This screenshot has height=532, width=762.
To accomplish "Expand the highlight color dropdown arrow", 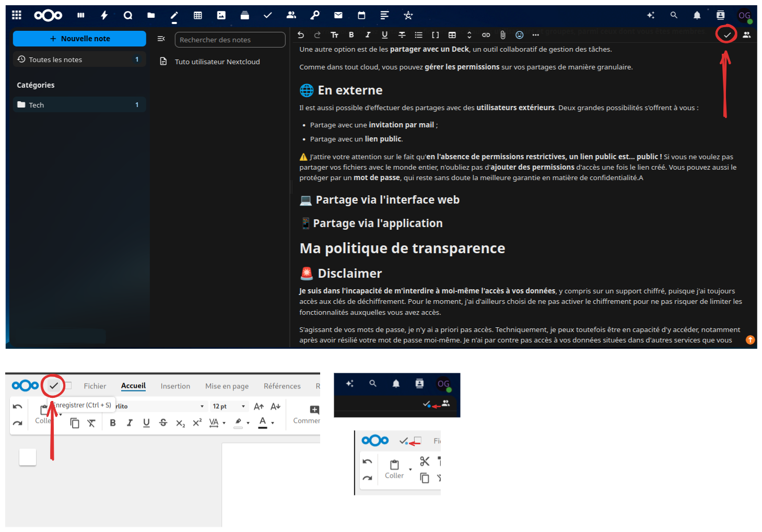I will point(248,423).
